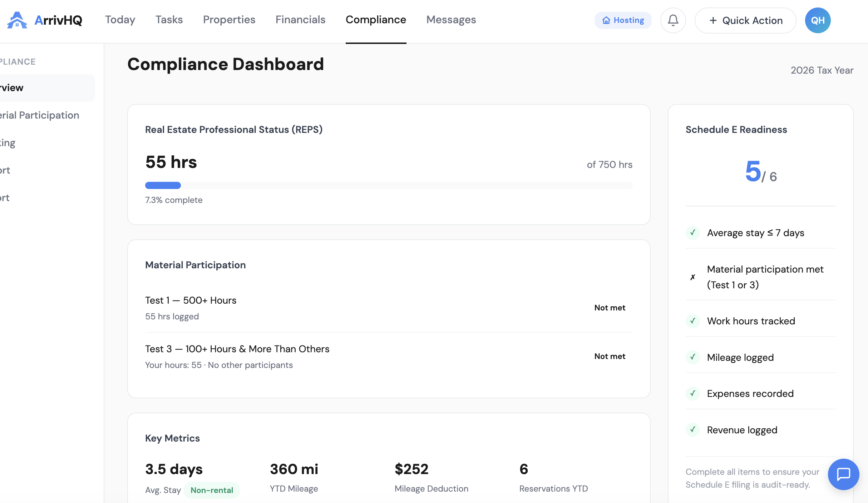The width and height of the screenshot is (868, 503).
Task: Open the Messages tab
Action: click(451, 20)
